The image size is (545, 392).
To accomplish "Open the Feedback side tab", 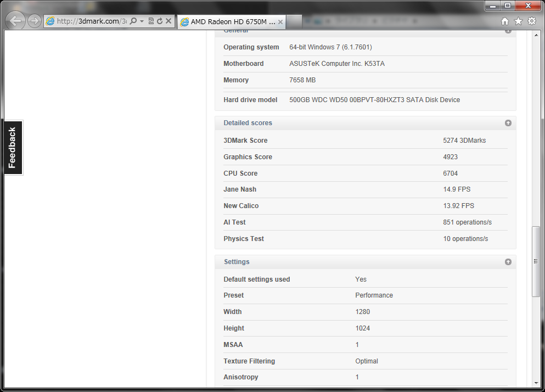I will 14,148.
